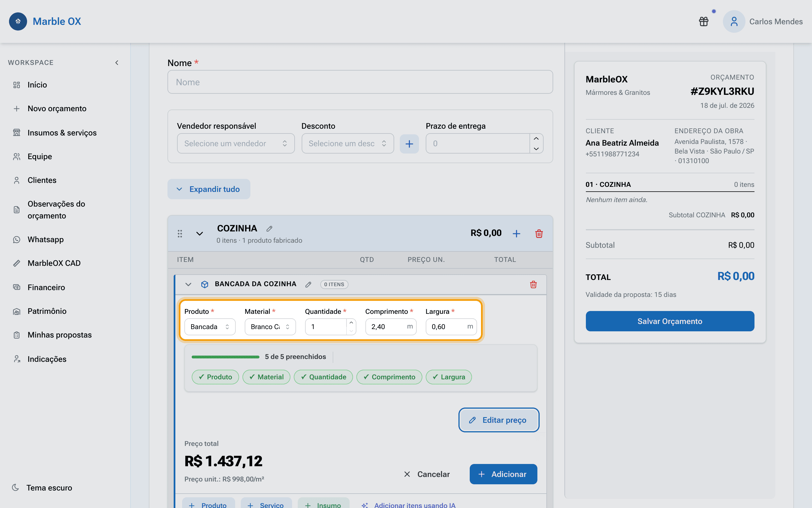
Task: Go to Início in sidebar
Action: (37, 85)
